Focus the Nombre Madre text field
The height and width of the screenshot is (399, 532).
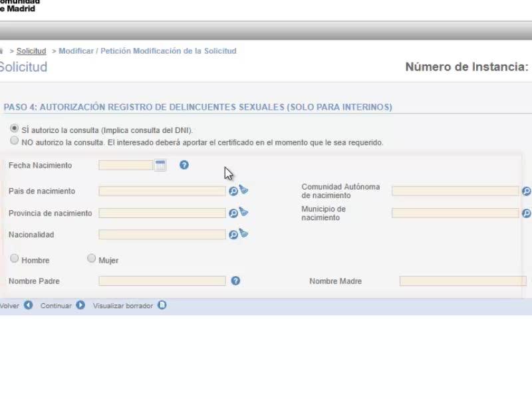[463, 281]
